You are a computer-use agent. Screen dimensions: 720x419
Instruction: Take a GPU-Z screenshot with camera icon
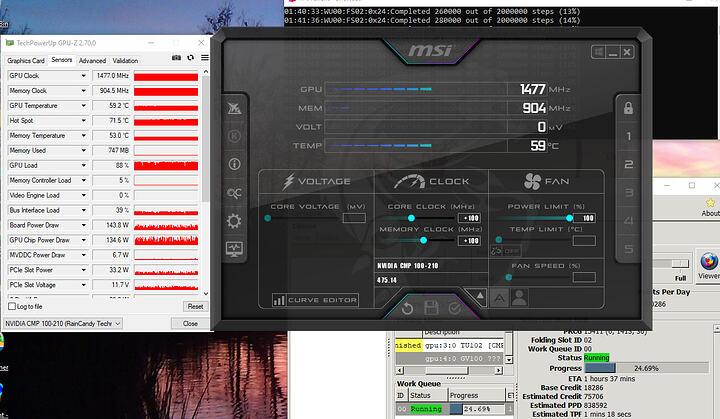point(176,58)
